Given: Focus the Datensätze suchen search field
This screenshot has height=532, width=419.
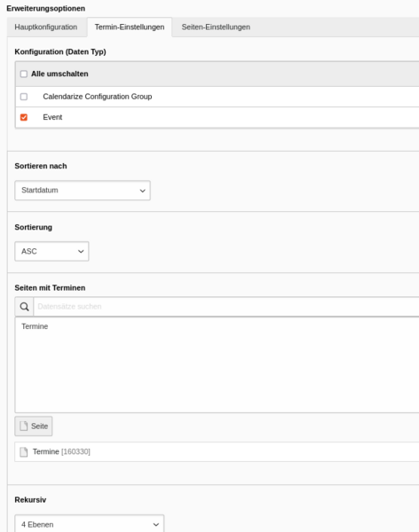Looking at the screenshot, I should coord(226,307).
